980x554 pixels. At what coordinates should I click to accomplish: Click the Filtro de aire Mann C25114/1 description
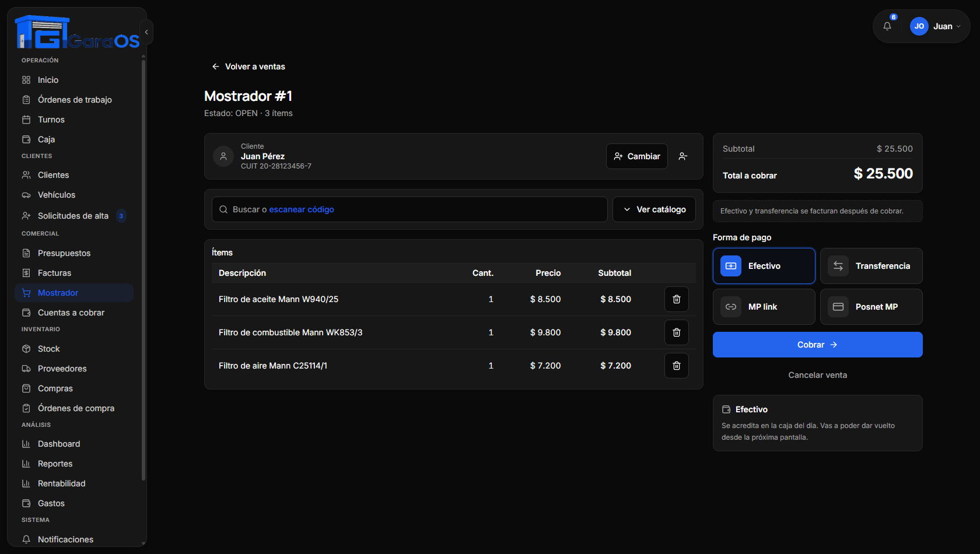coord(273,366)
